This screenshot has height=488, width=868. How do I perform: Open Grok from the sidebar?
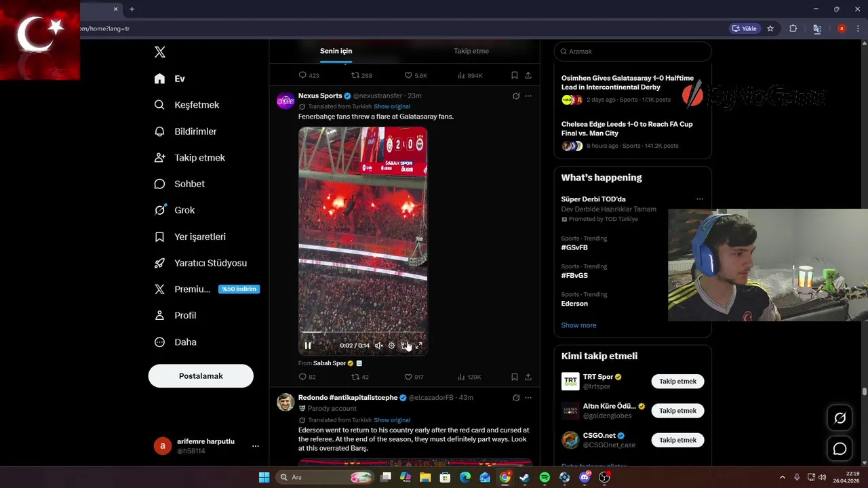pyautogui.click(x=174, y=210)
